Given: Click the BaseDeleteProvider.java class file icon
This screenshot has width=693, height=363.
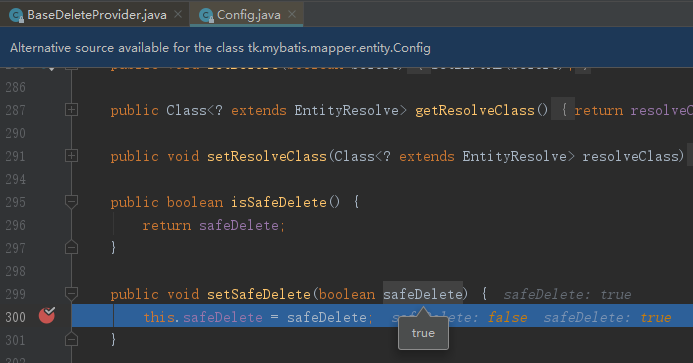Looking at the screenshot, I should coord(16,15).
